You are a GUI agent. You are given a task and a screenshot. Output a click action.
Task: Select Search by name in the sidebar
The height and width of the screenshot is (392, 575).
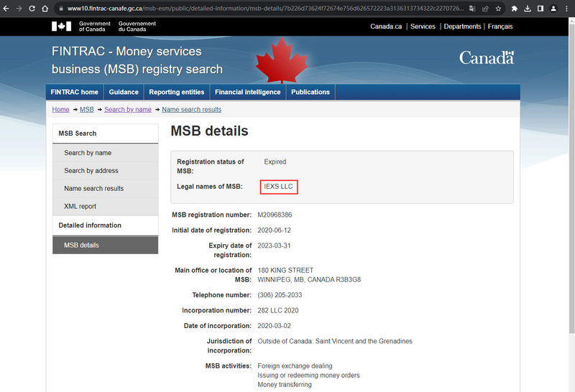tap(105, 153)
